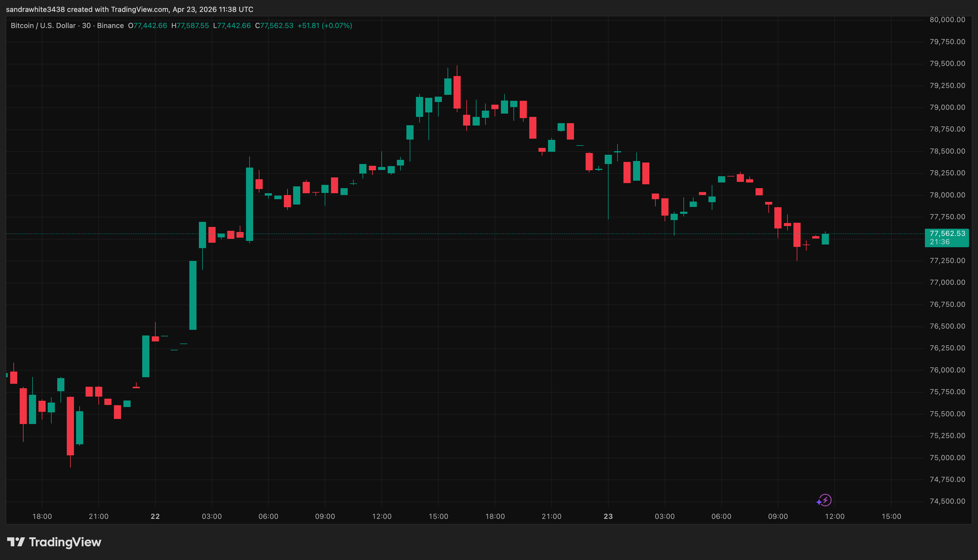Viewport: 978px width, 560px height.
Task: Select the Bitcoin / U.S. Dollar symbol name
Action: 42,25
